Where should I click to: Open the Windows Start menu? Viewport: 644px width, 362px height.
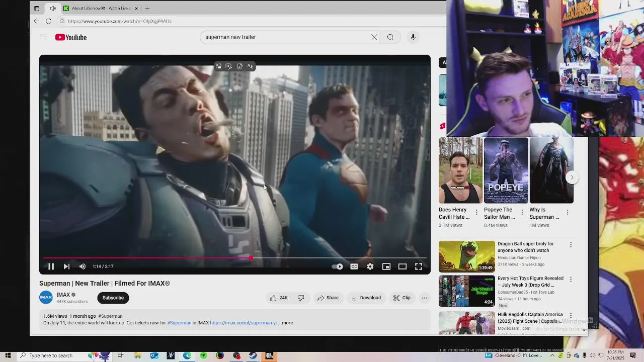pyautogui.click(x=8, y=355)
